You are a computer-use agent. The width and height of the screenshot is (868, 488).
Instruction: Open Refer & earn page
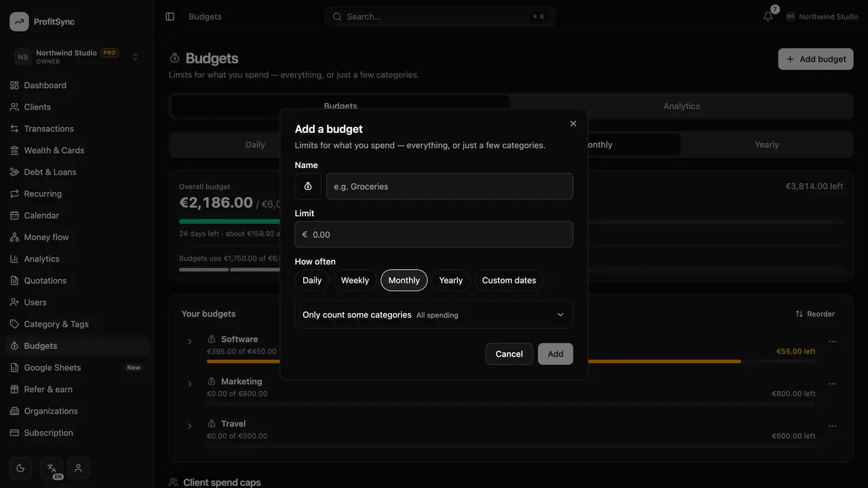coord(77,389)
